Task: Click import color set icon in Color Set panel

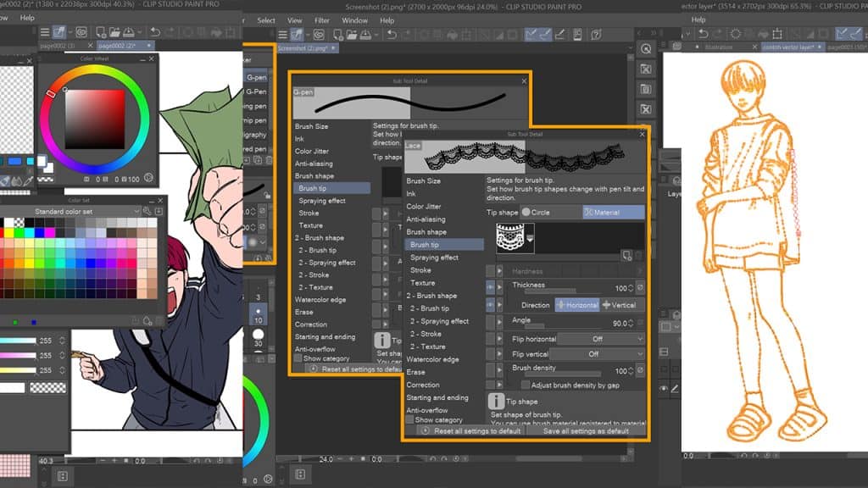Action: click(x=159, y=211)
